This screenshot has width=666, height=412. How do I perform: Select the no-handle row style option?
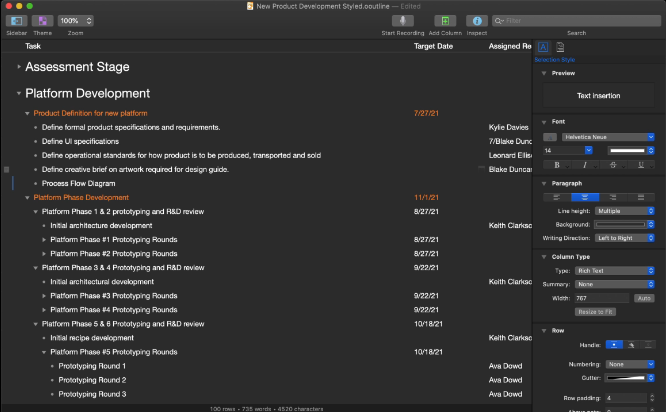(x=648, y=345)
